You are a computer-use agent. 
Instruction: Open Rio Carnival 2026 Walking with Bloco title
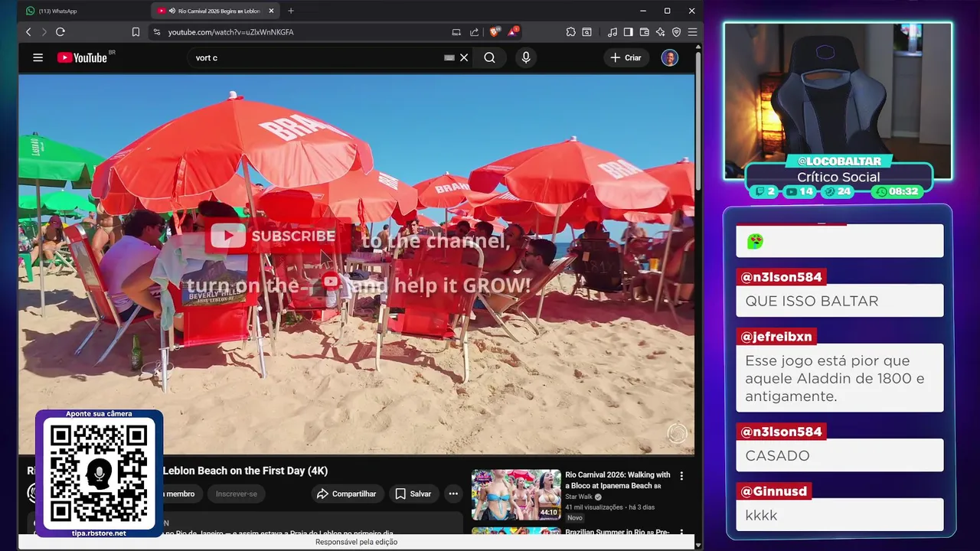618,480
